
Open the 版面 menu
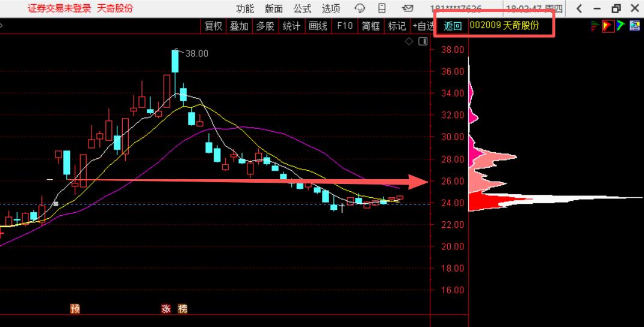273,8
